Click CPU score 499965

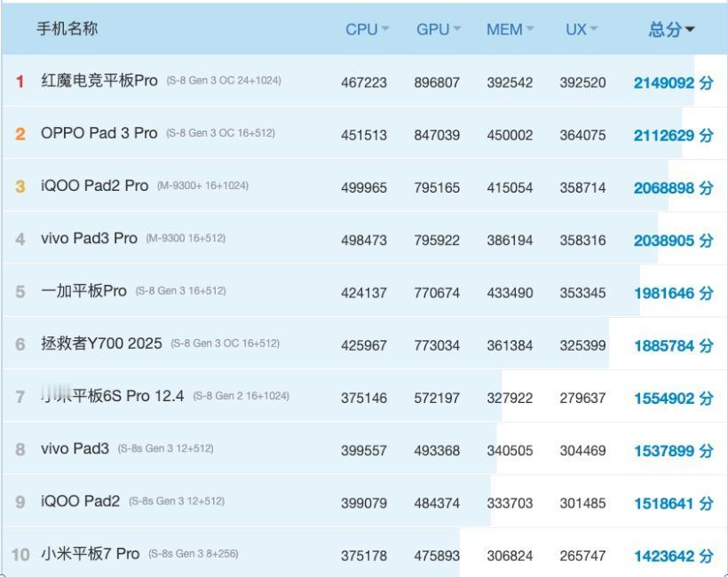364,187
